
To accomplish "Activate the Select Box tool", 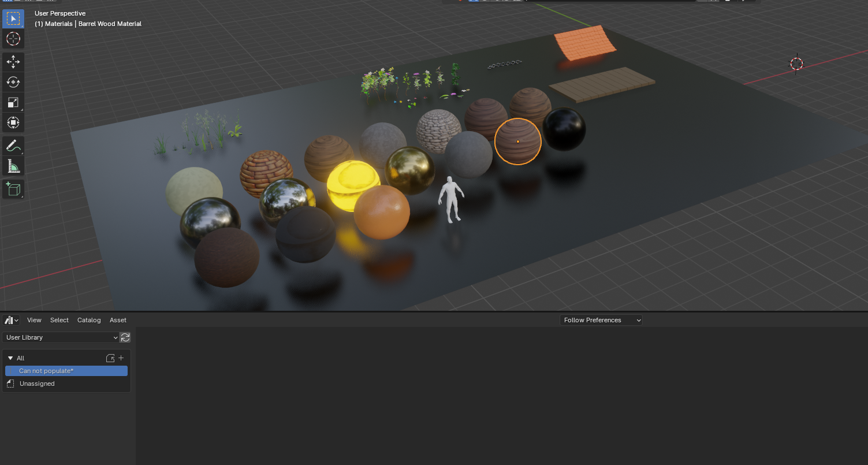I will [x=13, y=18].
